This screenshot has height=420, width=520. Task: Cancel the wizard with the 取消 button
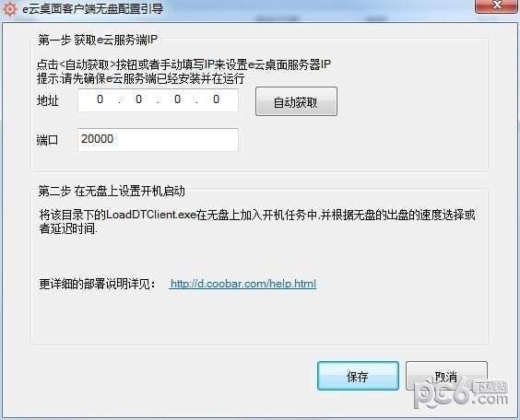(446, 376)
